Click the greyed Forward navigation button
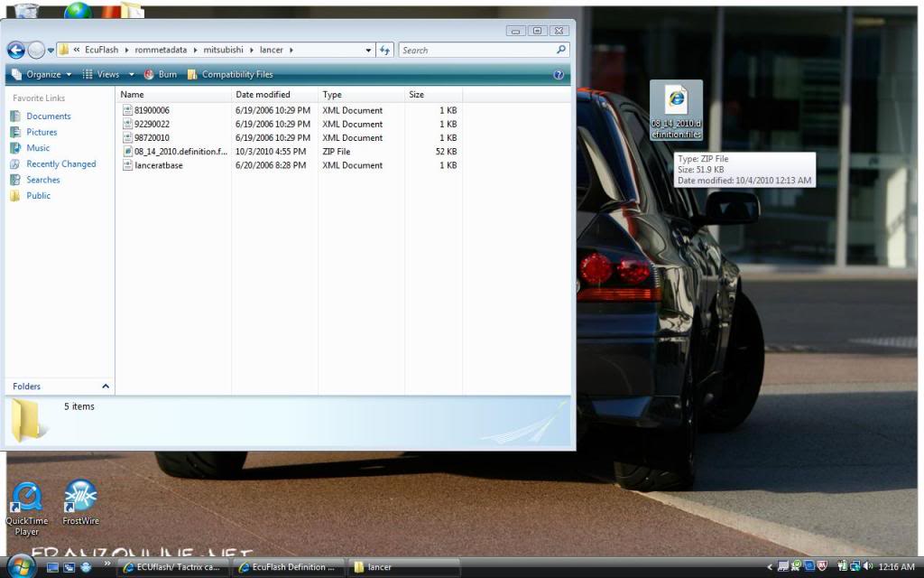This screenshot has width=924, height=578. (x=36, y=51)
